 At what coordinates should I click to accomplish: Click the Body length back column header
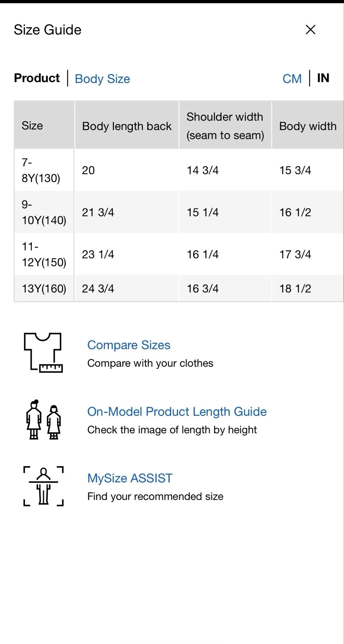point(127,126)
